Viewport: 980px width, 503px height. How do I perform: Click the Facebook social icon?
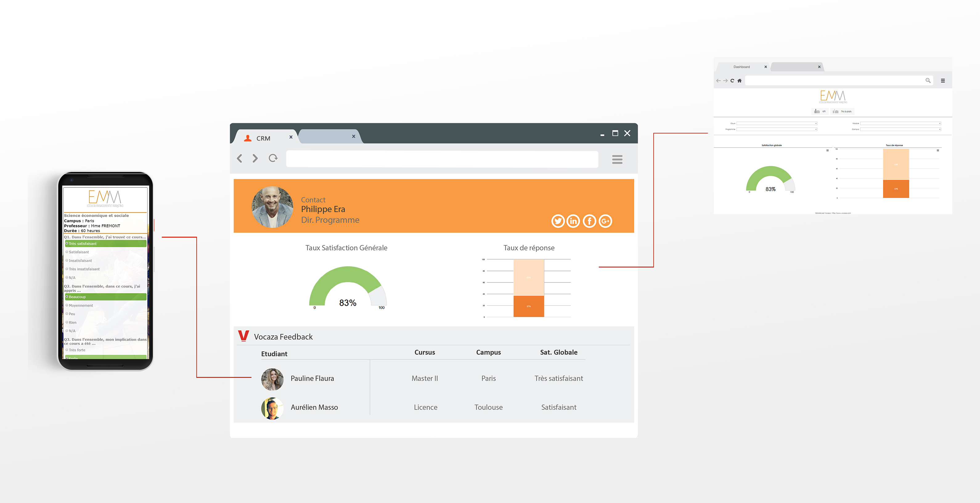pyautogui.click(x=589, y=221)
